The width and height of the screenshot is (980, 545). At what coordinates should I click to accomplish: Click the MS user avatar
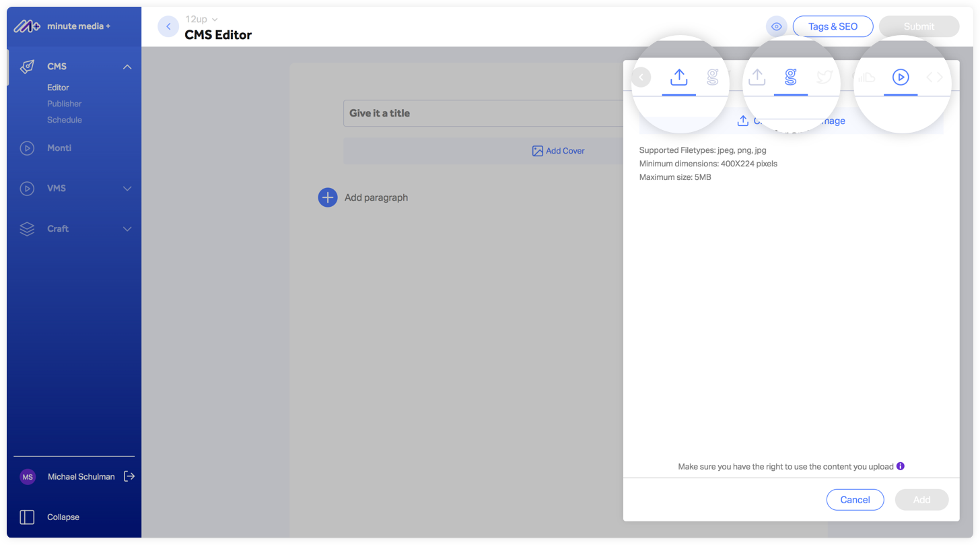(x=28, y=477)
